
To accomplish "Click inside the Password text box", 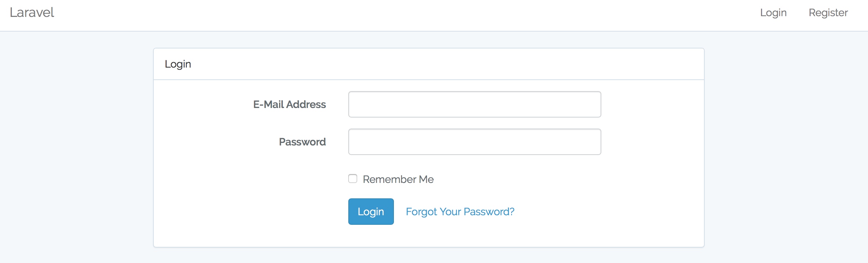I will click(x=474, y=142).
